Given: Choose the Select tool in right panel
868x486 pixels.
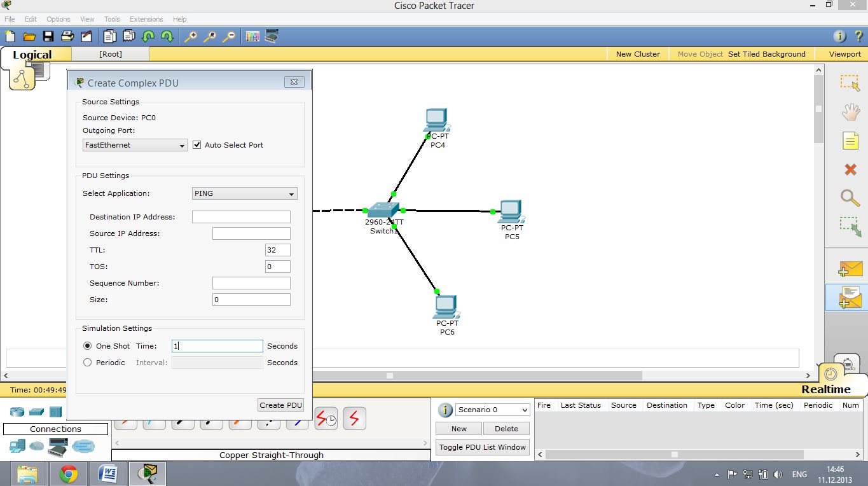Looking at the screenshot, I should 850,83.
